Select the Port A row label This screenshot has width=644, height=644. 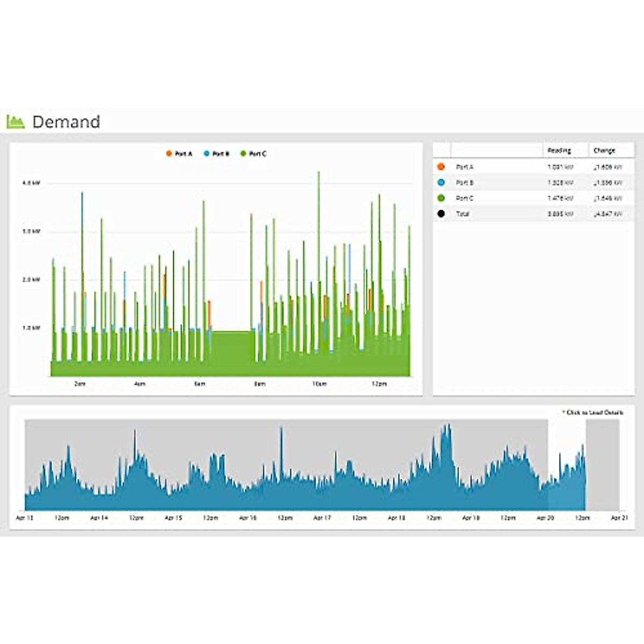pyautogui.click(x=465, y=167)
